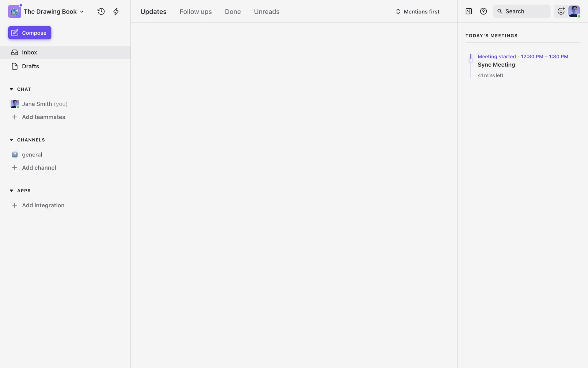
Task: Click the general channel hash icon
Action: pos(14,155)
